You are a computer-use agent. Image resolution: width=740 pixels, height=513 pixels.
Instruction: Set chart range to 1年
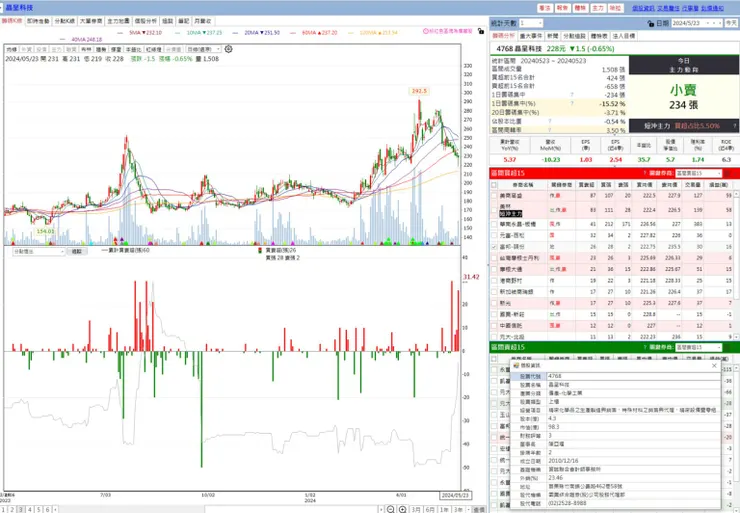tap(444, 510)
